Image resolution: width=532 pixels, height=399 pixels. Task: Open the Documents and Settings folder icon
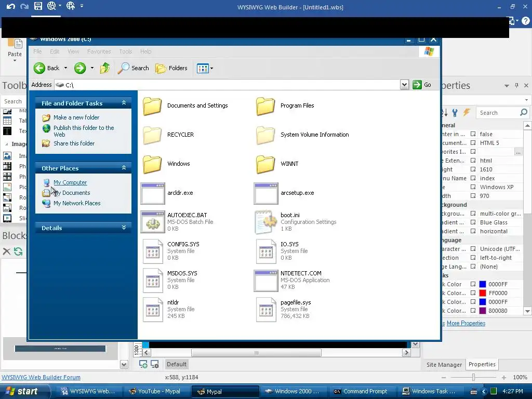pos(152,106)
